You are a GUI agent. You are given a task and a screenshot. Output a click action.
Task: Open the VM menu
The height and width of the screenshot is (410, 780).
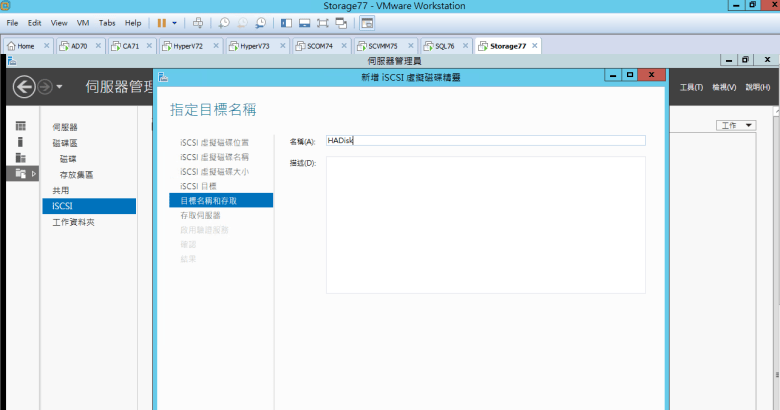82,22
